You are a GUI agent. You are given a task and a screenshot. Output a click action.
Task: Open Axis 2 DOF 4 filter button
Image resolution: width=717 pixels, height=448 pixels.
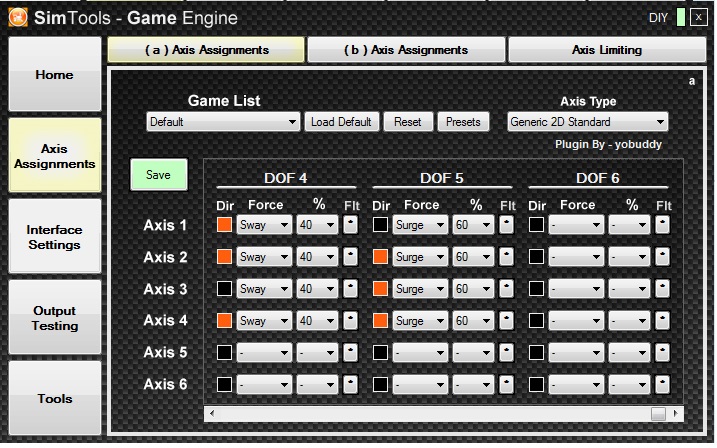350,257
